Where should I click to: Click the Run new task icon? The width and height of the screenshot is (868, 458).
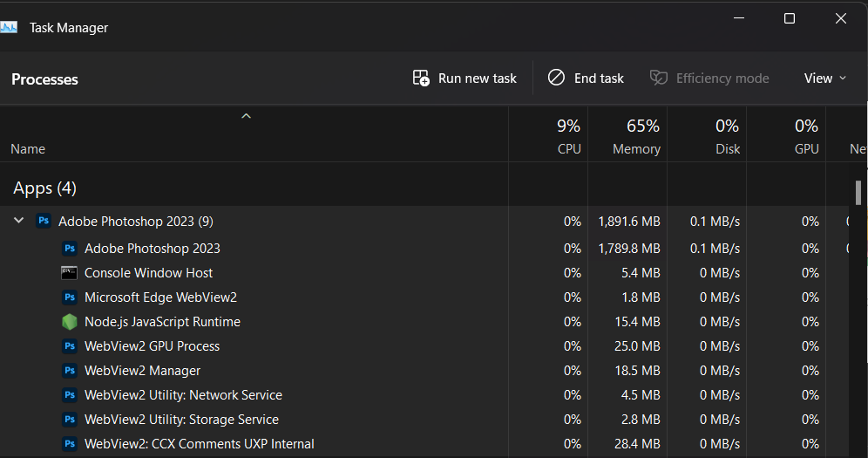click(x=421, y=79)
